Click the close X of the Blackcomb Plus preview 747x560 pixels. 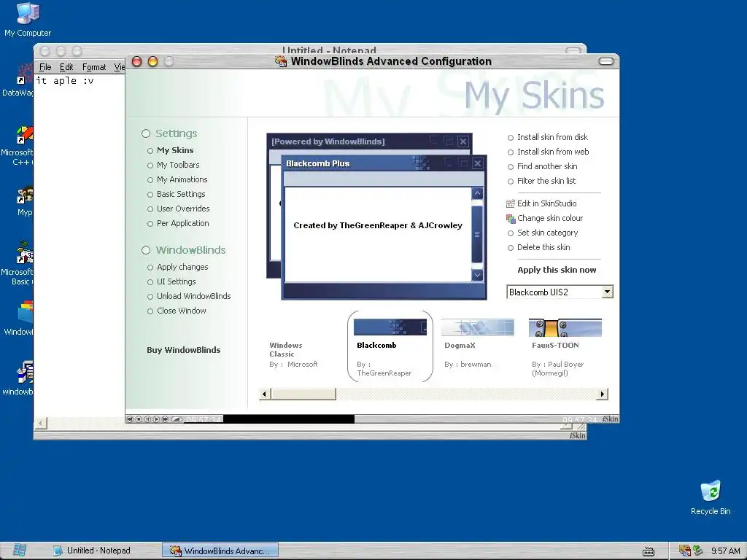pos(478,163)
